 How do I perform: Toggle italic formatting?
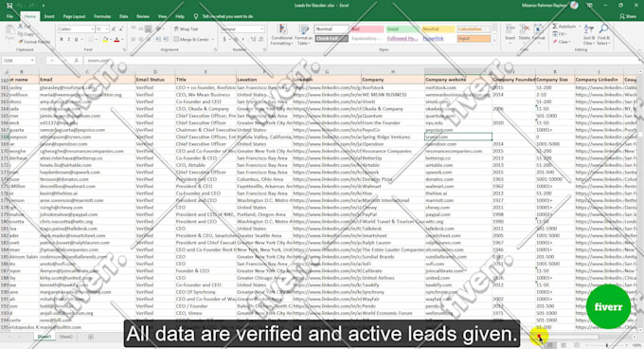coord(68,40)
